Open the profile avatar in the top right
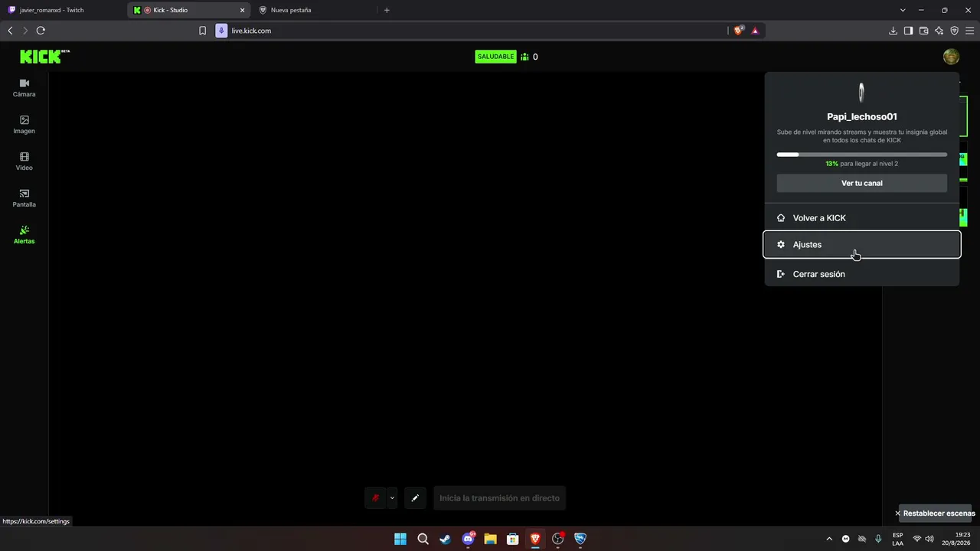Viewport: 980px width, 551px height. 951,57
